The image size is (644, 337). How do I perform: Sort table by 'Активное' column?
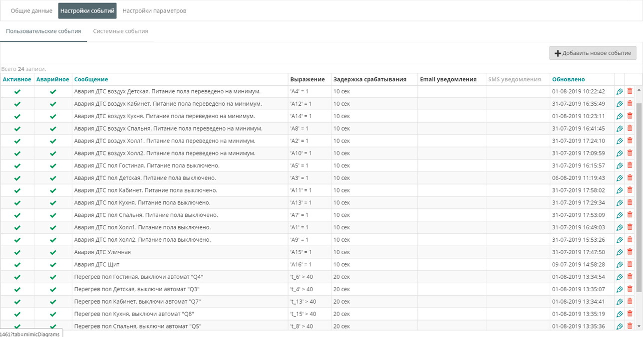click(17, 79)
